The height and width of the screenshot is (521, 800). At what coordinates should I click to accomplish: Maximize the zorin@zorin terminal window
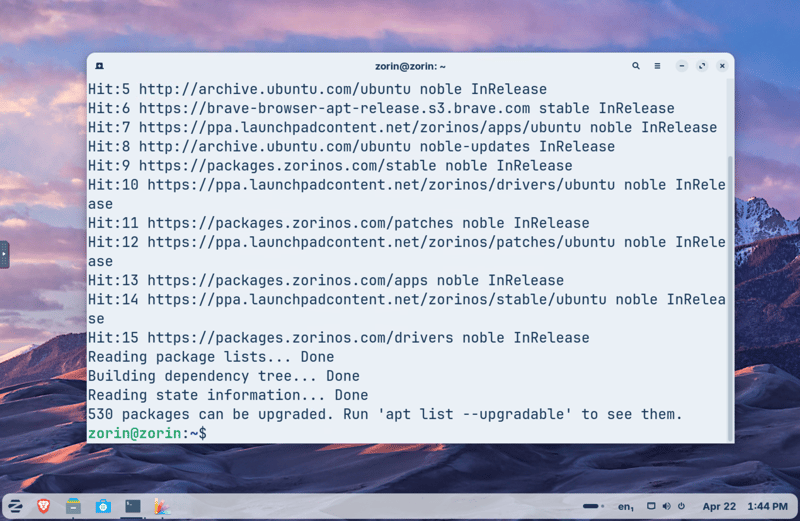pyautogui.click(x=702, y=66)
